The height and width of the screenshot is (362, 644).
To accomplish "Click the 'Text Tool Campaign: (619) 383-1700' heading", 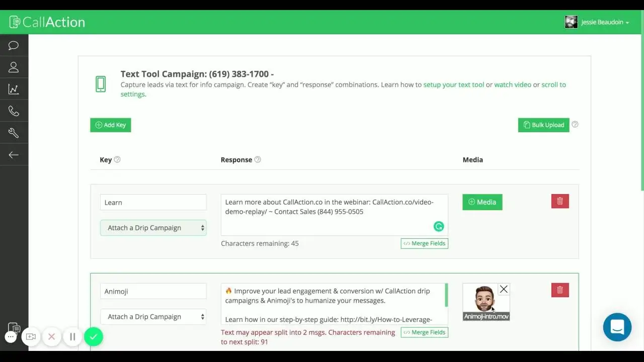I will click(x=197, y=74).
